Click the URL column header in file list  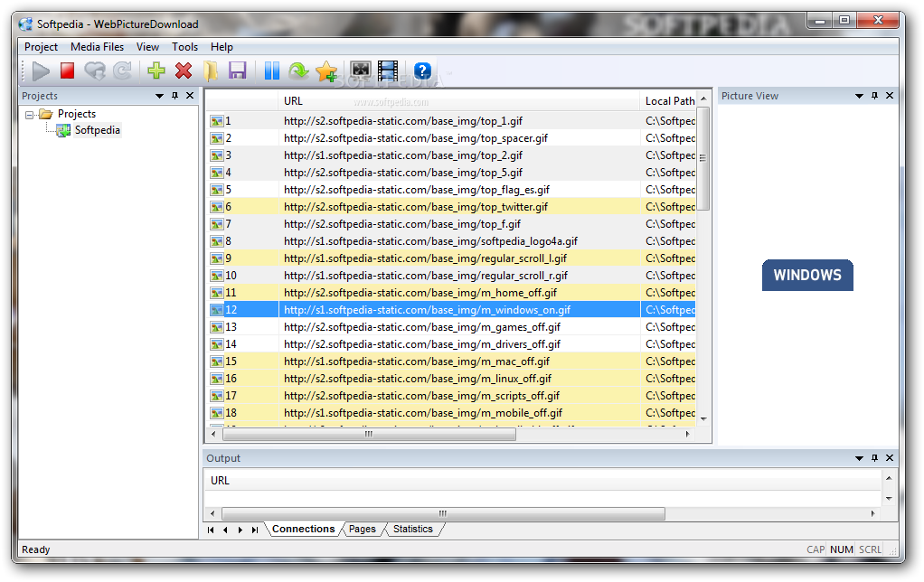click(459, 100)
